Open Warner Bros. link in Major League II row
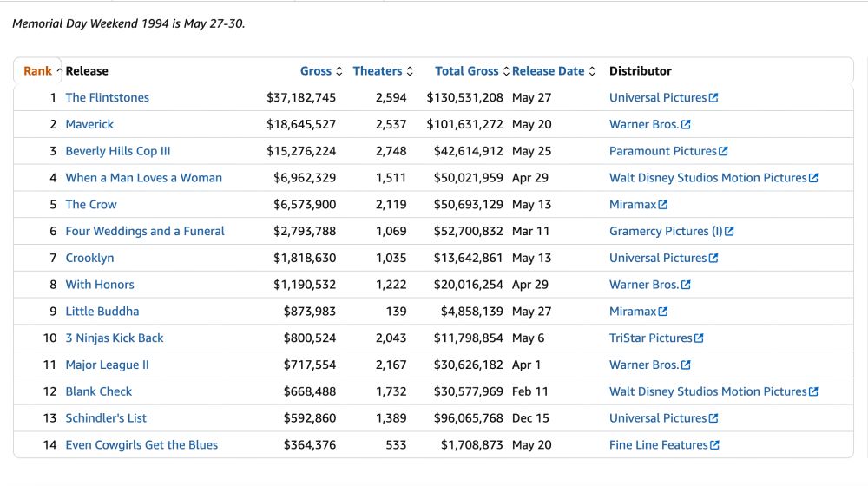The width and height of the screenshot is (868, 486). (644, 364)
